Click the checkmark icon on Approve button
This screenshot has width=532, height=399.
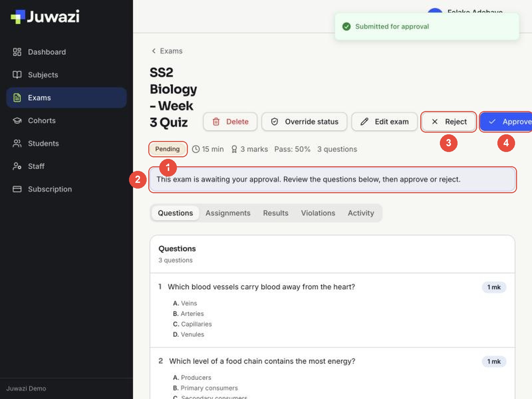492,122
